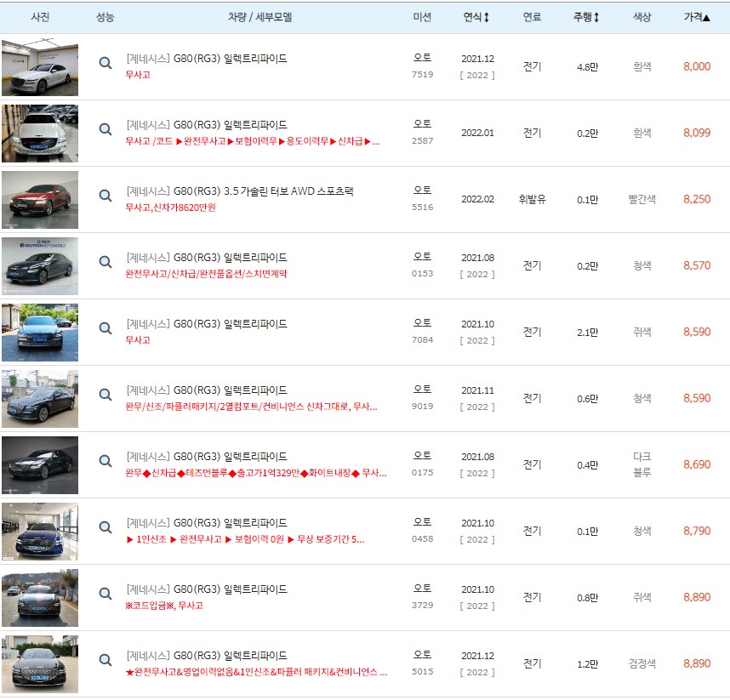Image resolution: width=730 pixels, height=700 pixels.
Task: Click price 8,690
Action: (x=697, y=464)
